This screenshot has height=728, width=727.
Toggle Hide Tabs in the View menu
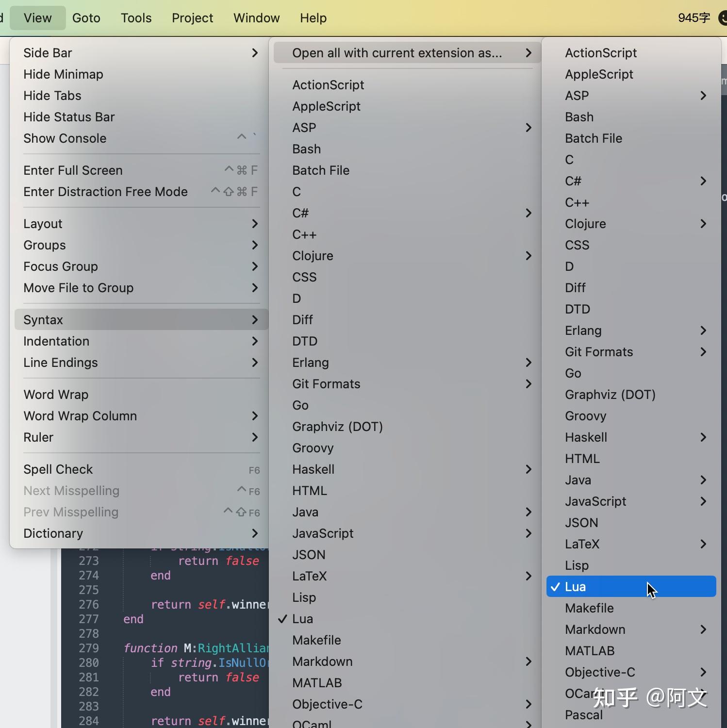click(141, 96)
